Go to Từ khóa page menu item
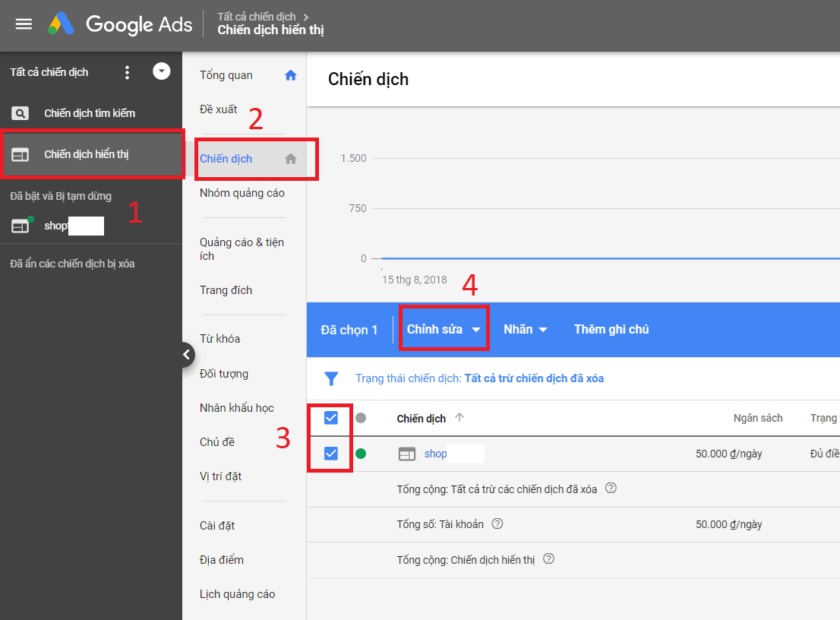This screenshot has height=620, width=840. [219, 339]
